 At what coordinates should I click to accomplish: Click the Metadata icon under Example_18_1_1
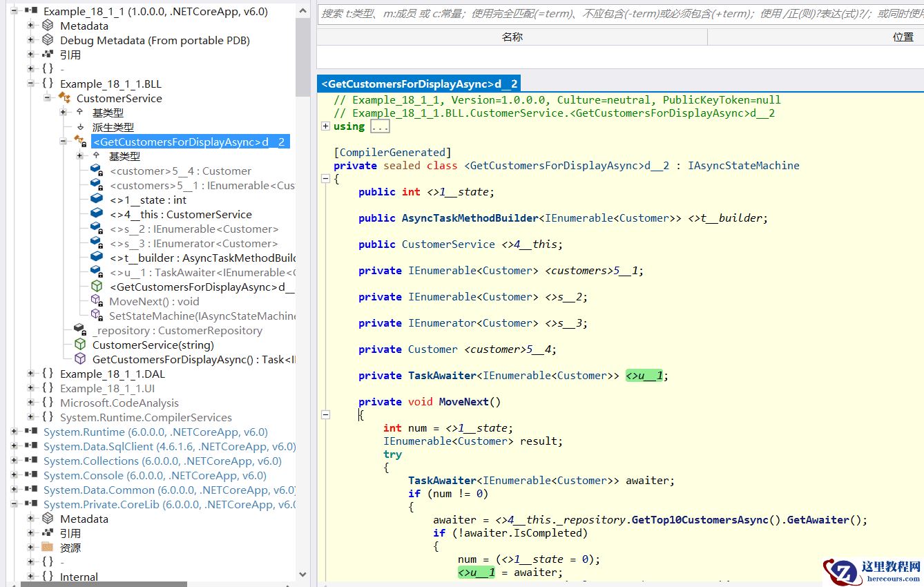coord(48,26)
